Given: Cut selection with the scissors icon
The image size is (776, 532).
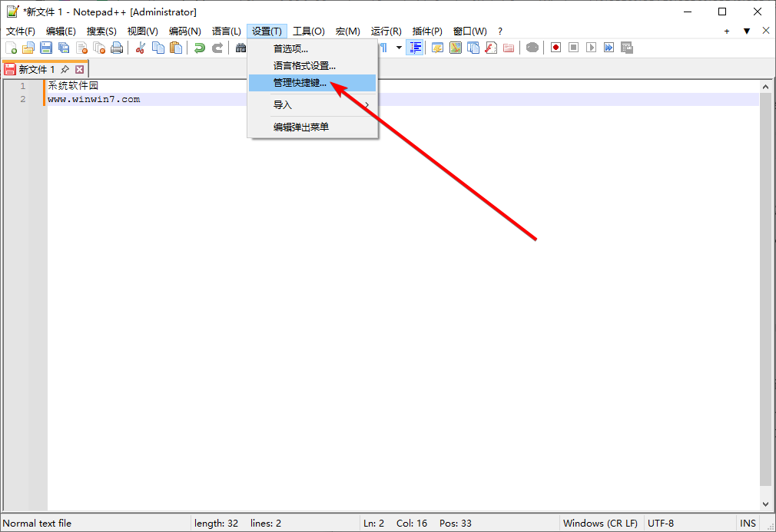Looking at the screenshot, I should pyautogui.click(x=141, y=48).
